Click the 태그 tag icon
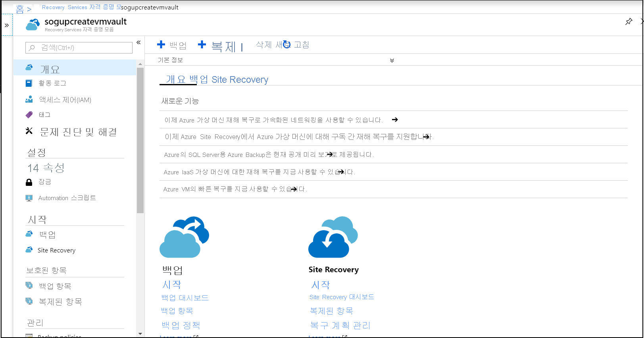This screenshot has width=644, height=338. (29, 115)
